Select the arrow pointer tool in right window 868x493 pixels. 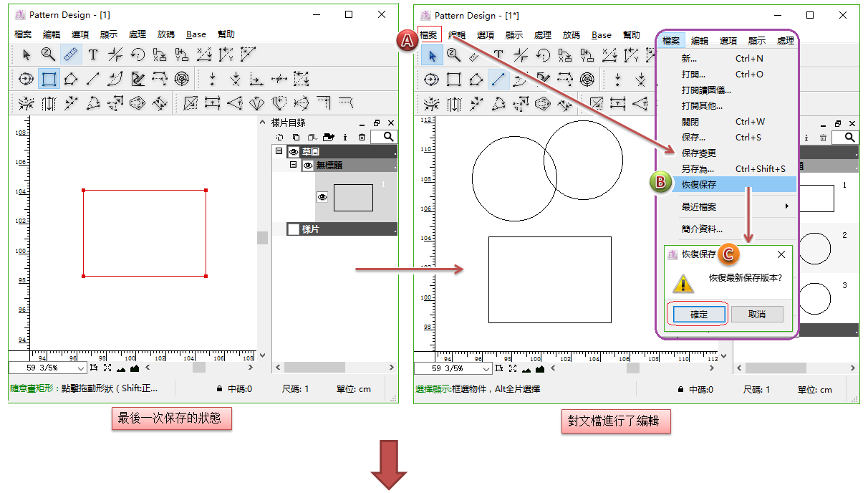pyautogui.click(x=432, y=54)
